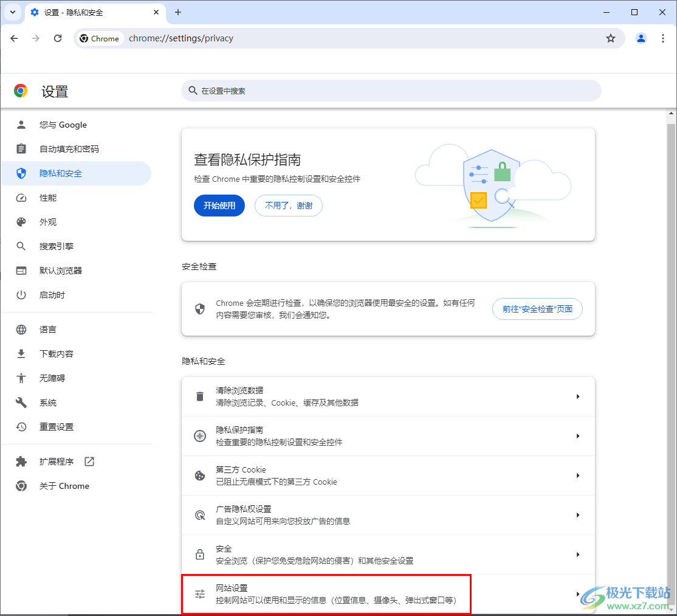Open the tab search dropdown arrow
This screenshot has width=677, height=616.
[x=13, y=12]
